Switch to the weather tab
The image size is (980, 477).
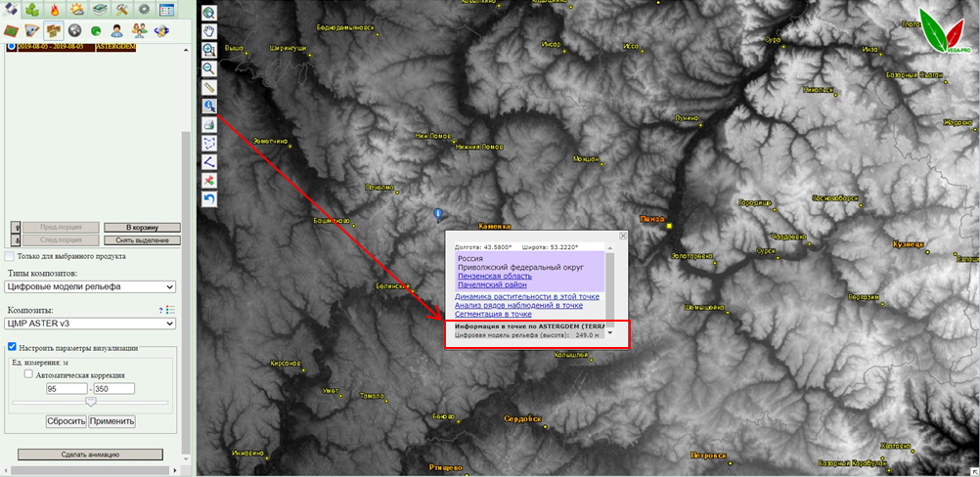75,10
